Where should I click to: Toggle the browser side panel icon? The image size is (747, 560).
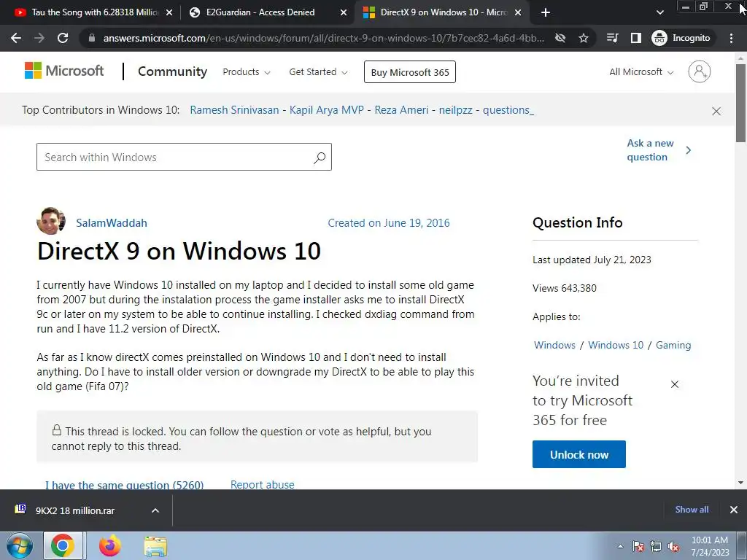pyautogui.click(x=636, y=38)
